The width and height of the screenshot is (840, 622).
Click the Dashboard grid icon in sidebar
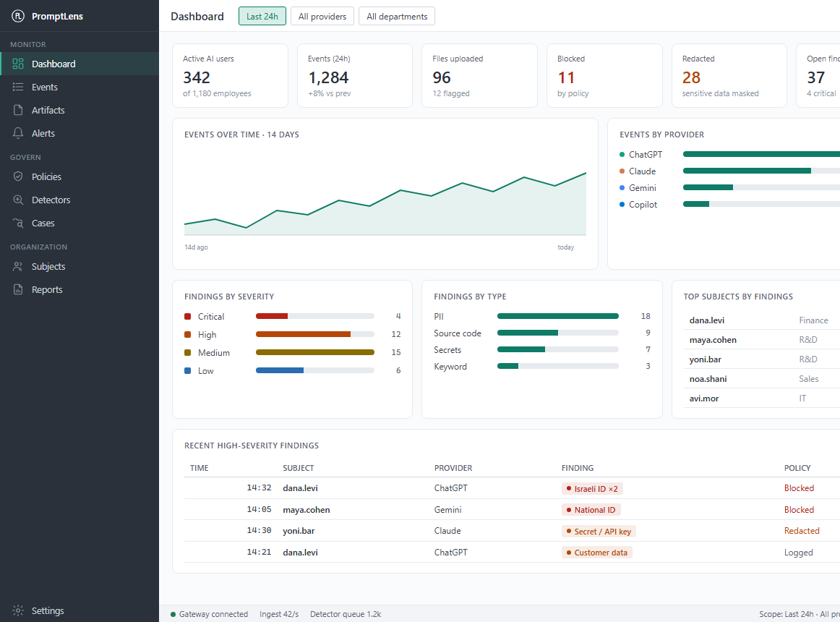click(x=18, y=64)
